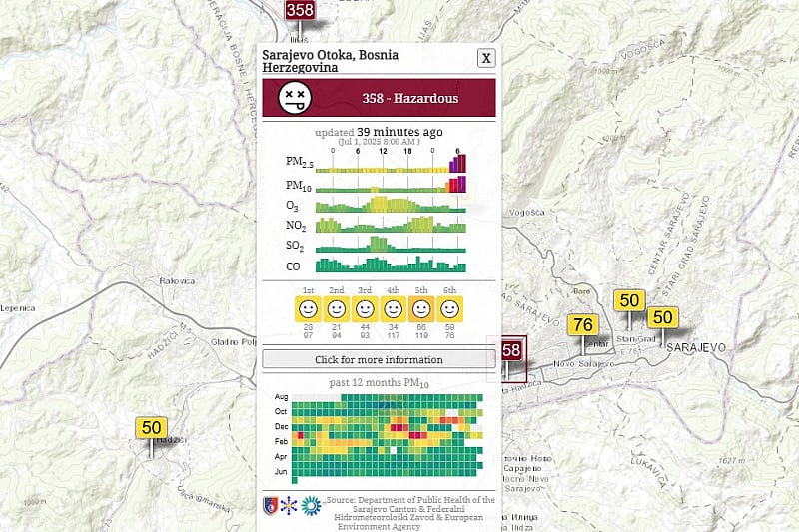Click the hazardous dizzy face icon
The height and width of the screenshot is (532, 799).
(294, 98)
